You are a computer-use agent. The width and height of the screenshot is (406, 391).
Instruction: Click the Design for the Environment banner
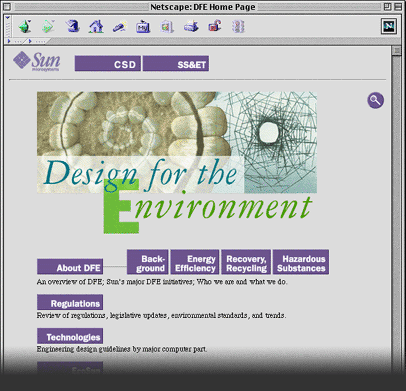pyautogui.click(x=177, y=163)
